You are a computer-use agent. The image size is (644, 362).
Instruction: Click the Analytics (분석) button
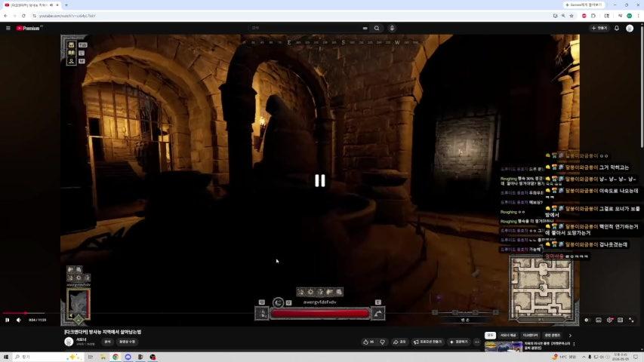[107, 342]
